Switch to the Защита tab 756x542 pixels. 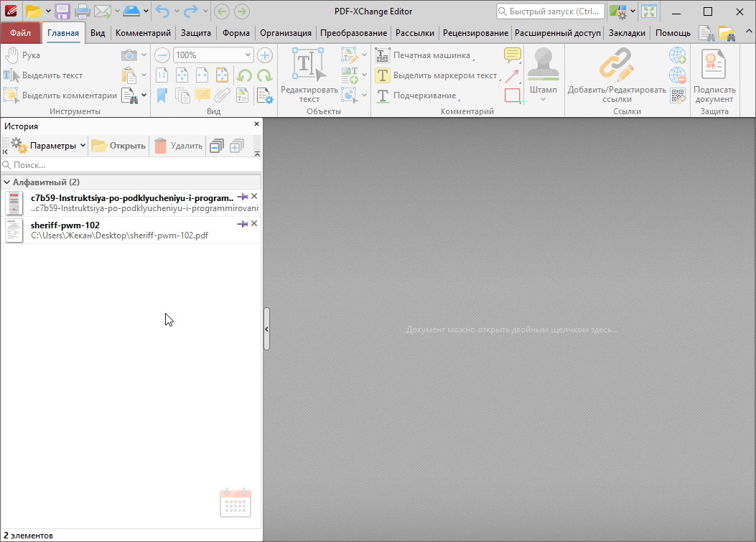click(x=196, y=33)
